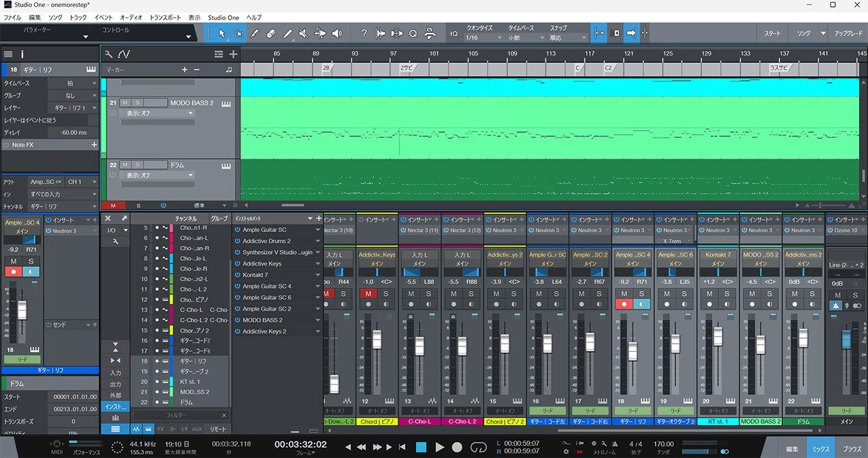Toggle the loop button in transport
868x458 pixels.
click(x=478, y=446)
